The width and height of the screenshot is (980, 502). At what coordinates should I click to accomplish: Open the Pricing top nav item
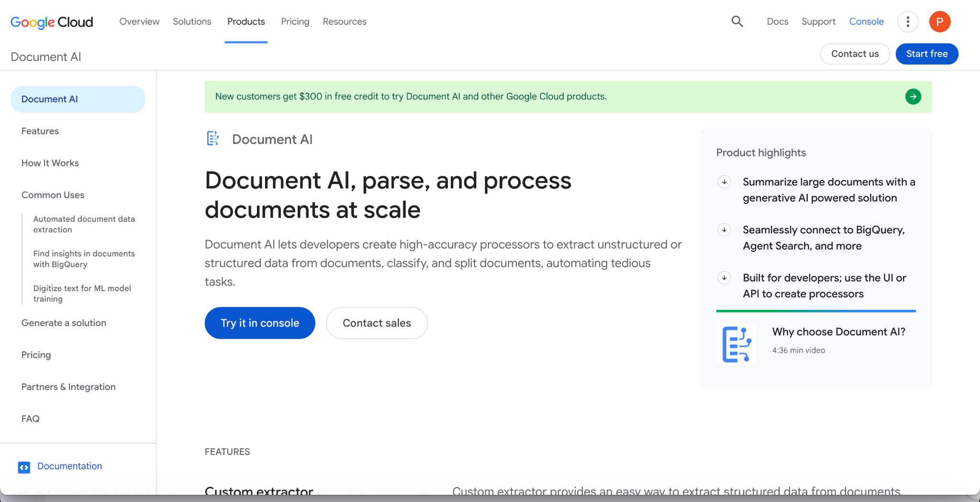295,22
